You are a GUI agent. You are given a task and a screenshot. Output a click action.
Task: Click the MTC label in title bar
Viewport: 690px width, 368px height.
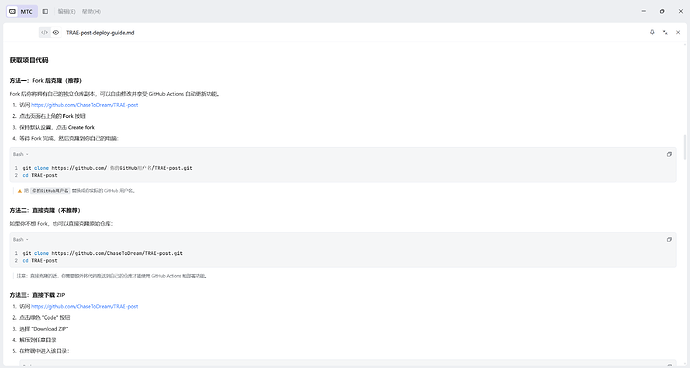coord(26,11)
